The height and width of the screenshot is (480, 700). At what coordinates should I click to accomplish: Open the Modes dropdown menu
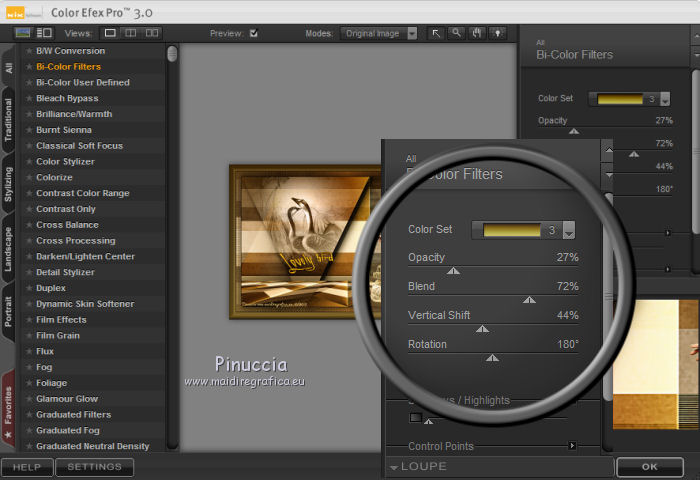tap(380, 33)
